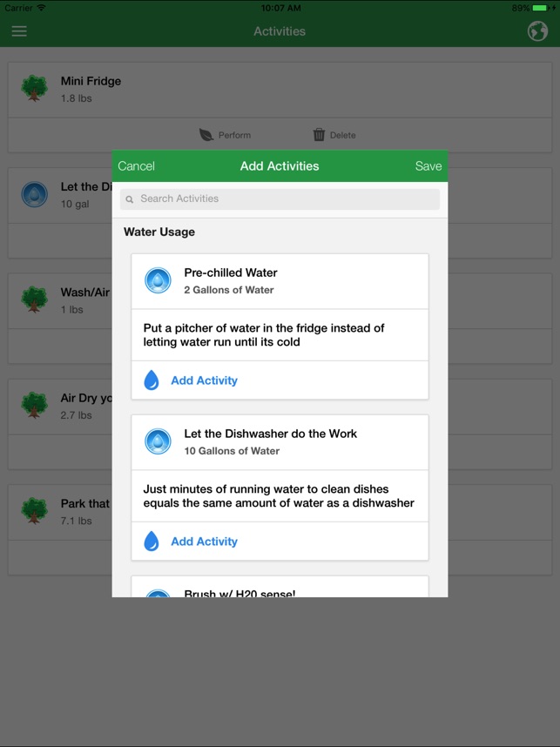Focus the Search Activities field
This screenshot has height=747, width=560.
[x=280, y=199]
